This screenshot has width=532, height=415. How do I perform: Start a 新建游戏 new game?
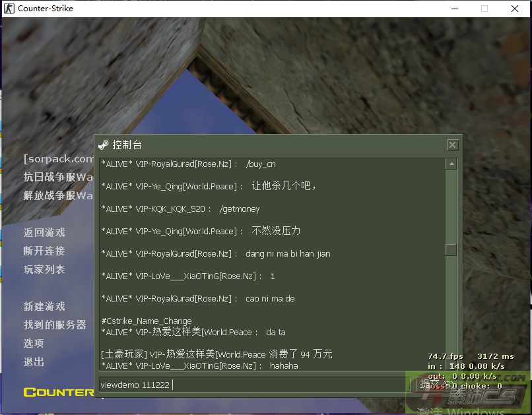point(44,307)
